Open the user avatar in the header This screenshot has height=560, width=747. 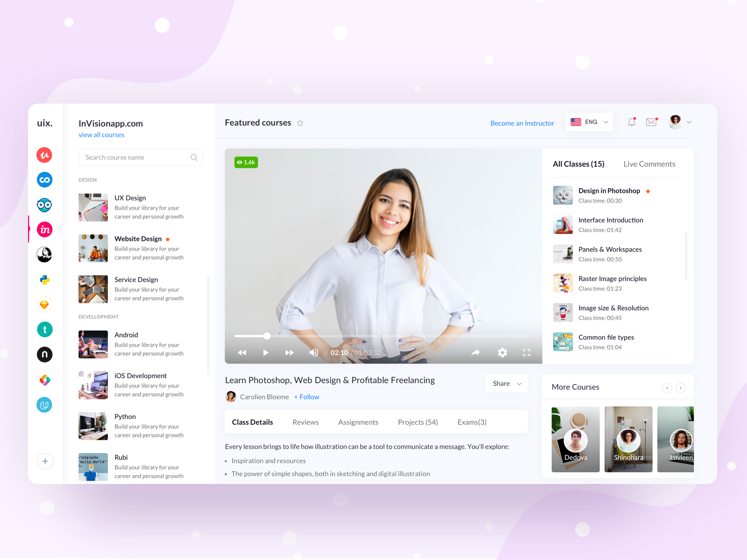point(675,122)
